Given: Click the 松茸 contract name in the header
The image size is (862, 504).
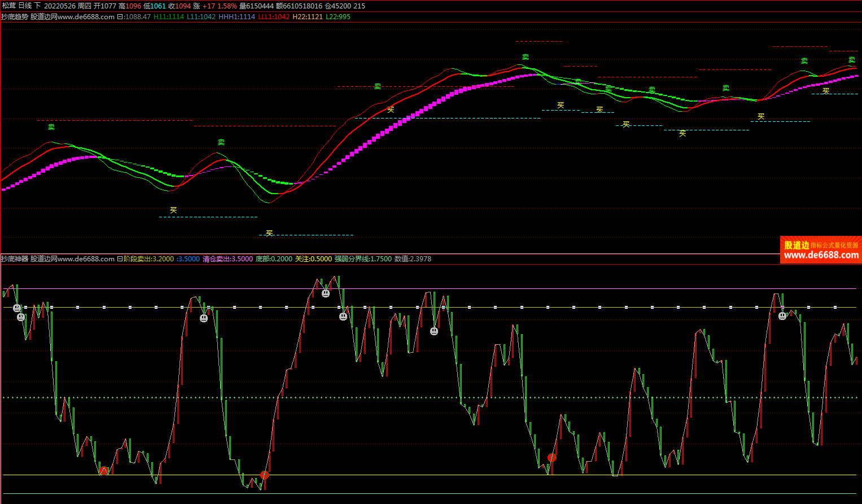Looking at the screenshot, I should [x=8, y=6].
